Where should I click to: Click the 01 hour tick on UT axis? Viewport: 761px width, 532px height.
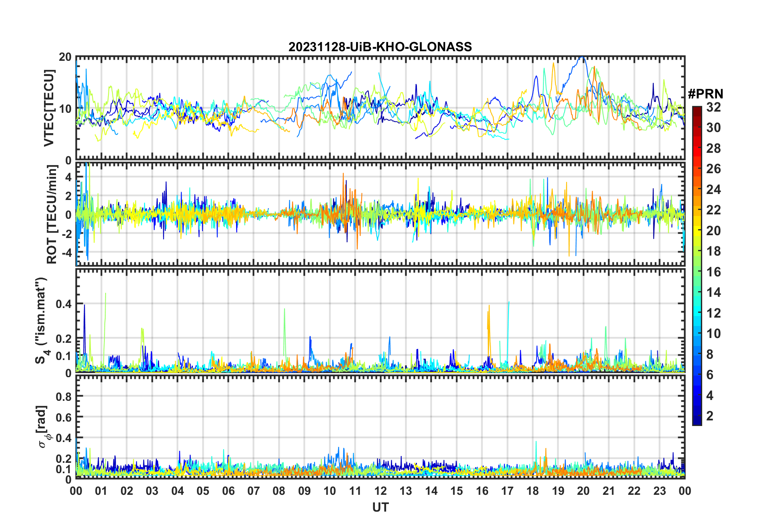point(101,491)
